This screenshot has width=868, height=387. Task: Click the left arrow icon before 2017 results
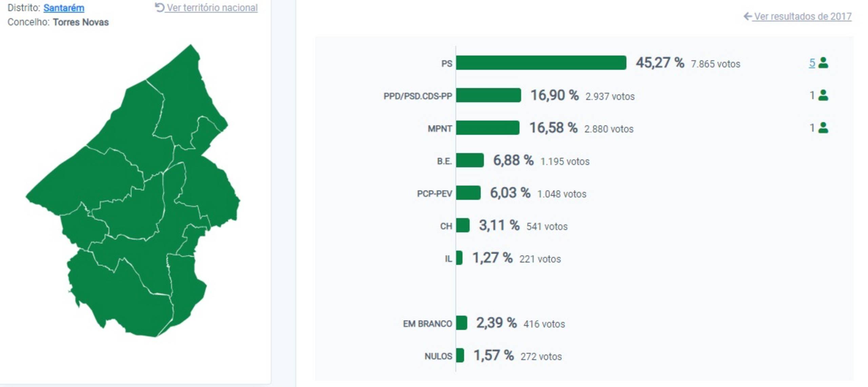tap(748, 16)
